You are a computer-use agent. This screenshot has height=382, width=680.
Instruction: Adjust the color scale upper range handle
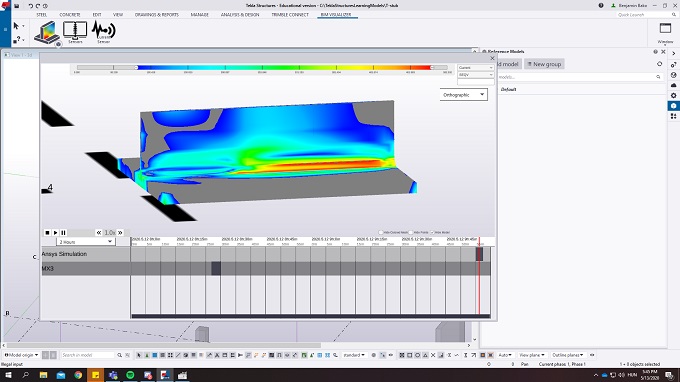tap(432, 68)
